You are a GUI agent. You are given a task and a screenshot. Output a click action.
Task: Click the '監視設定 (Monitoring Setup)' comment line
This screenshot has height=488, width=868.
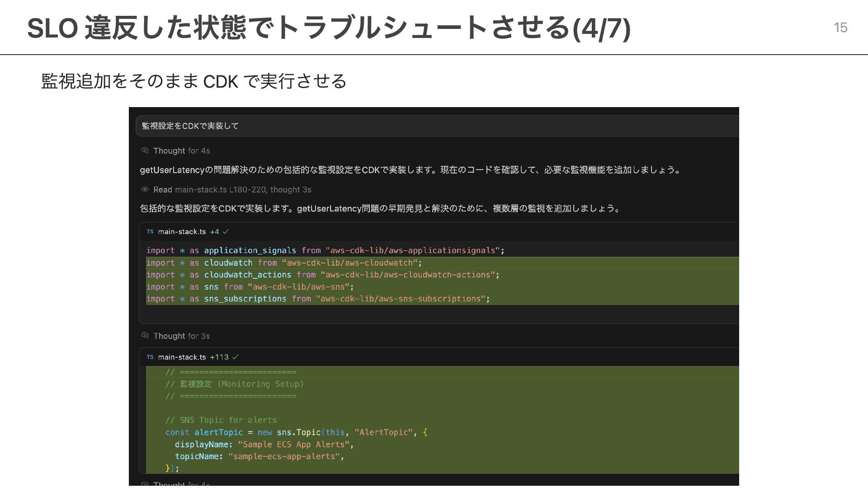[x=235, y=384]
